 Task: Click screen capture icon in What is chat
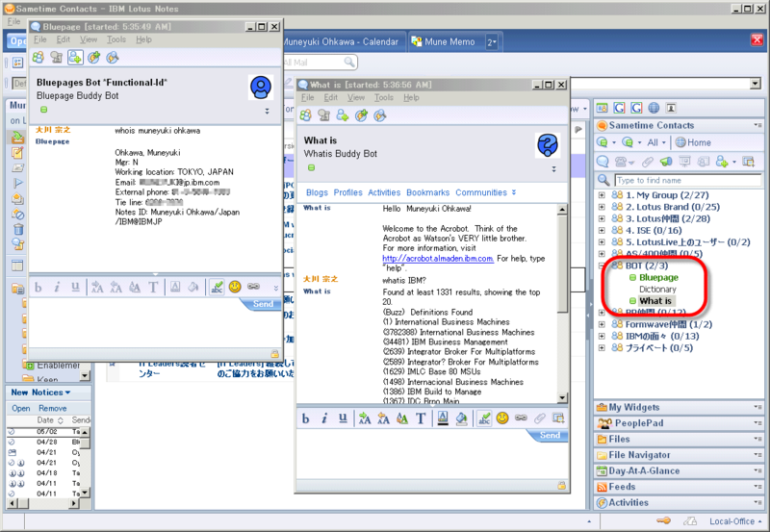point(558,418)
